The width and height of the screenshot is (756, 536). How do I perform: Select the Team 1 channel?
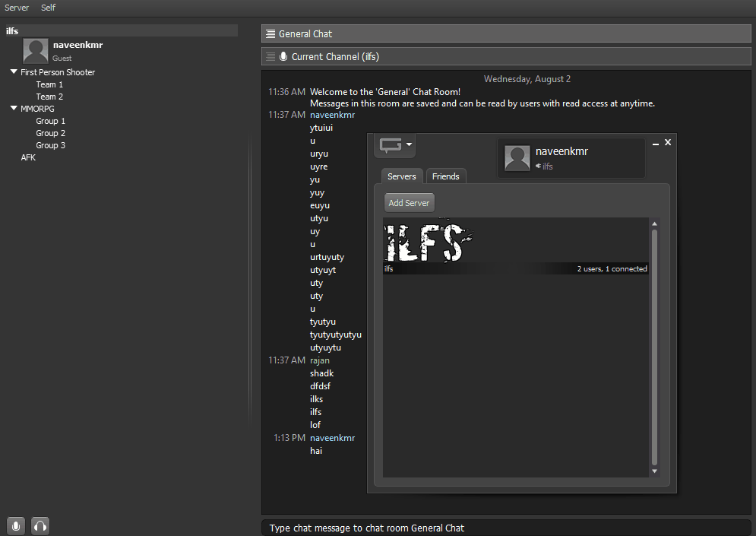pyautogui.click(x=49, y=84)
